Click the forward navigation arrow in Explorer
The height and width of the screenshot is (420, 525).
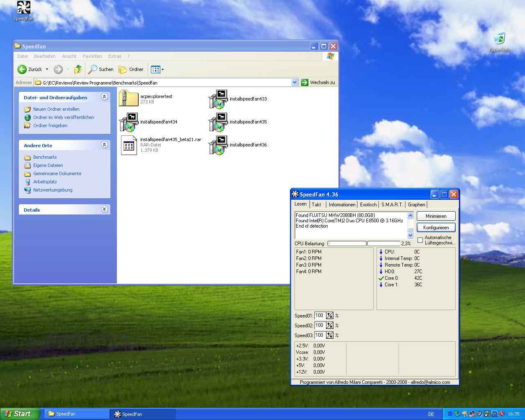coord(58,69)
